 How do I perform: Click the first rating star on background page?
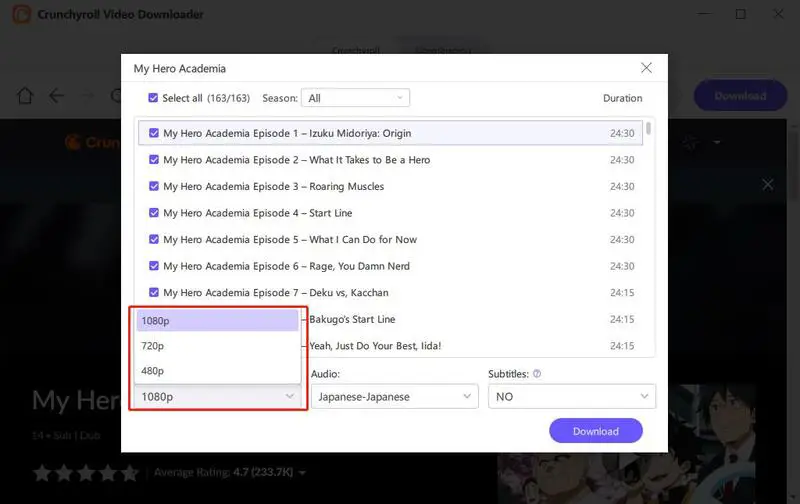click(42, 473)
